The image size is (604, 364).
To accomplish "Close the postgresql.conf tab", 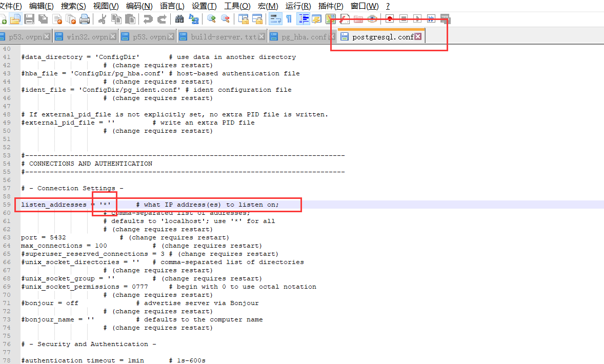I will [418, 36].
